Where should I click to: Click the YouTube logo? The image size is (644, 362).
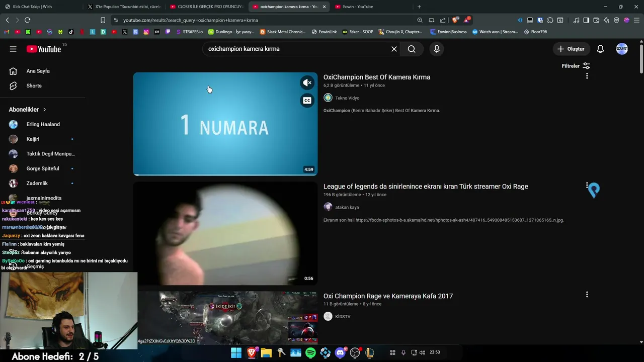[x=44, y=49]
